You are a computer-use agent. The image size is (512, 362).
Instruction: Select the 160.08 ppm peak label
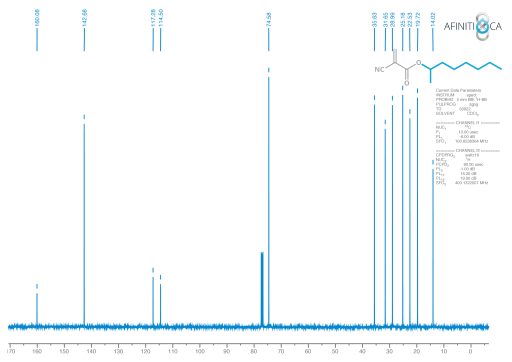click(x=37, y=18)
